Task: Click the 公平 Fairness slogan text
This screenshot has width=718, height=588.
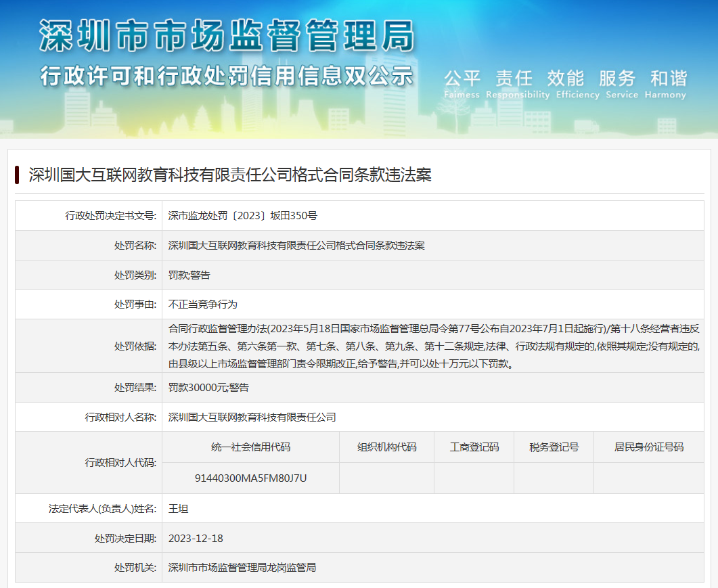Action: [x=462, y=85]
